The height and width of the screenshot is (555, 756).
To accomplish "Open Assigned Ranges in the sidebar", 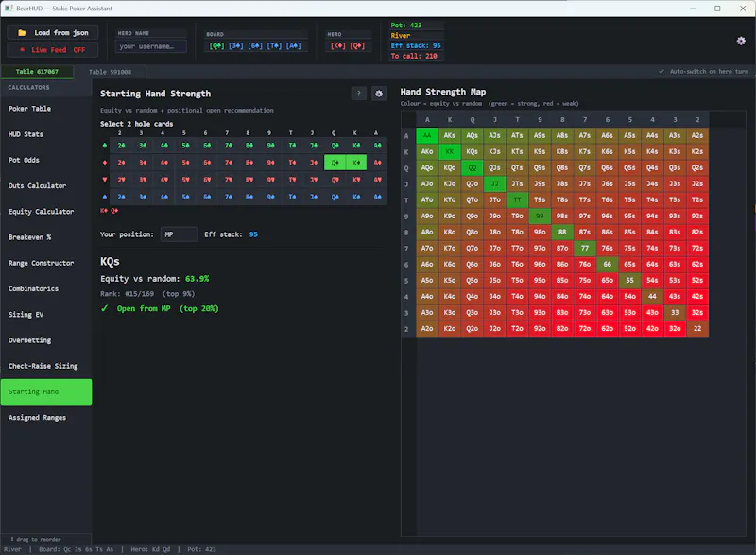I will pyautogui.click(x=46, y=418).
